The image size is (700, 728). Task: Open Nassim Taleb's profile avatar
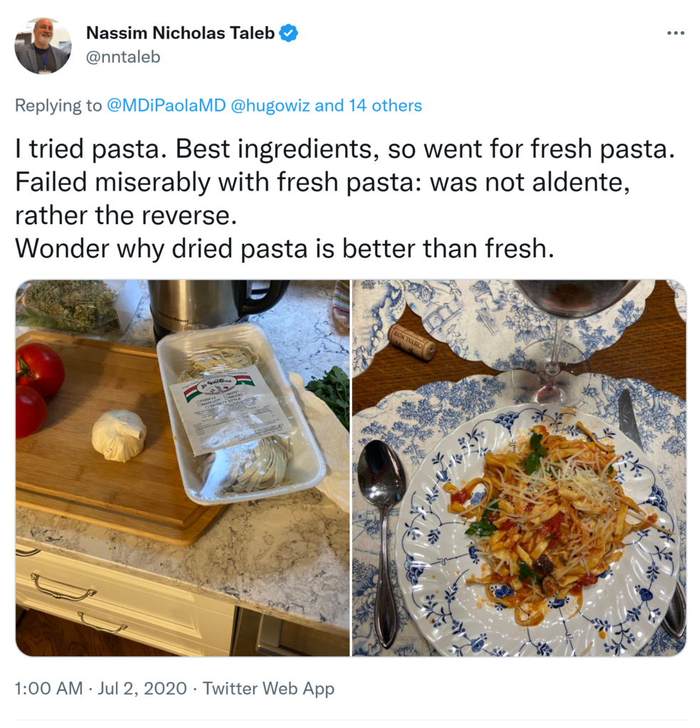[43, 46]
